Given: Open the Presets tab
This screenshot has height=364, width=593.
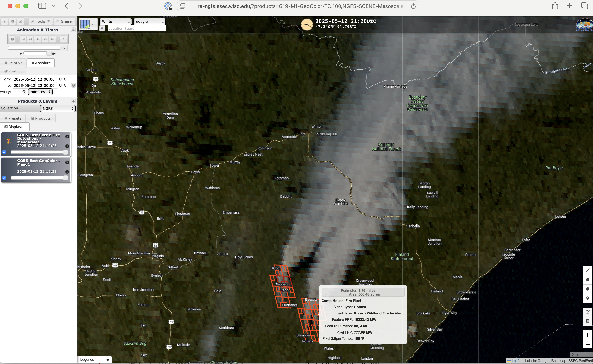Looking at the screenshot, I should tap(13, 118).
